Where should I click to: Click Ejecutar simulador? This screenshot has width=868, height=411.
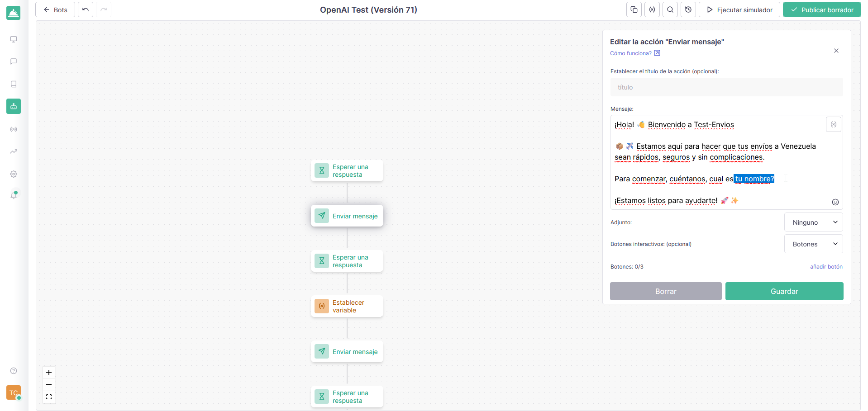click(739, 9)
